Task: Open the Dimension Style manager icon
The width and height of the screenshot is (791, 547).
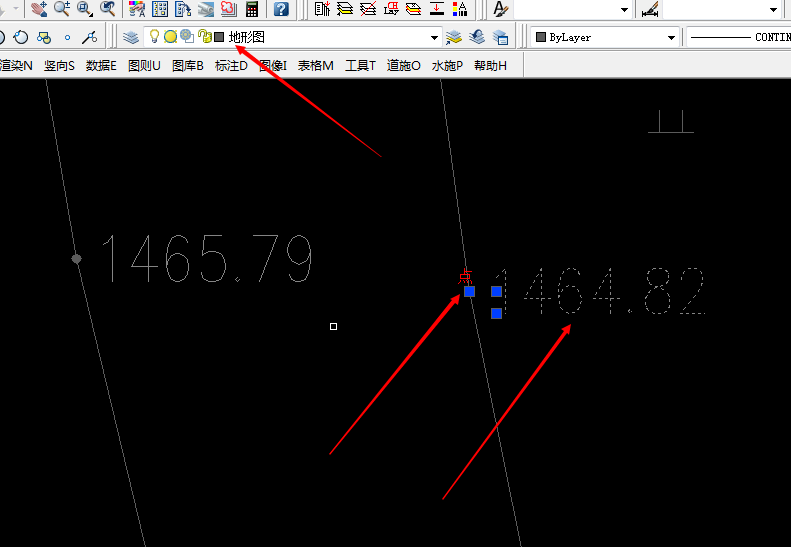Action: (x=650, y=9)
